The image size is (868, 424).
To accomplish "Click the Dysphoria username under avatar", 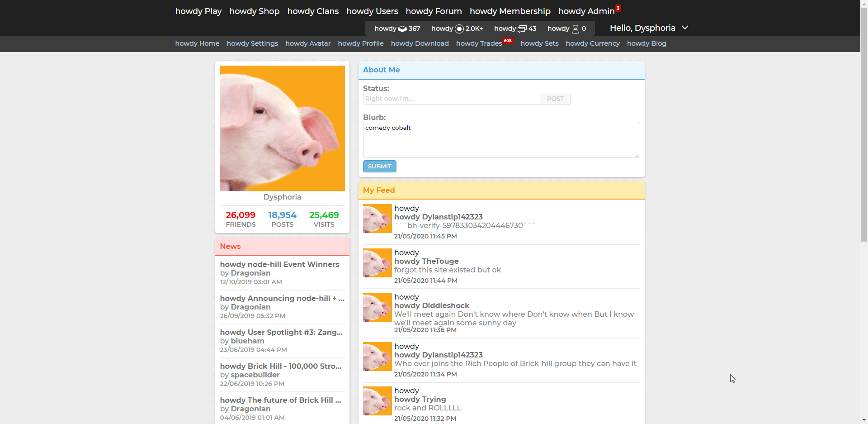I will point(282,197).
